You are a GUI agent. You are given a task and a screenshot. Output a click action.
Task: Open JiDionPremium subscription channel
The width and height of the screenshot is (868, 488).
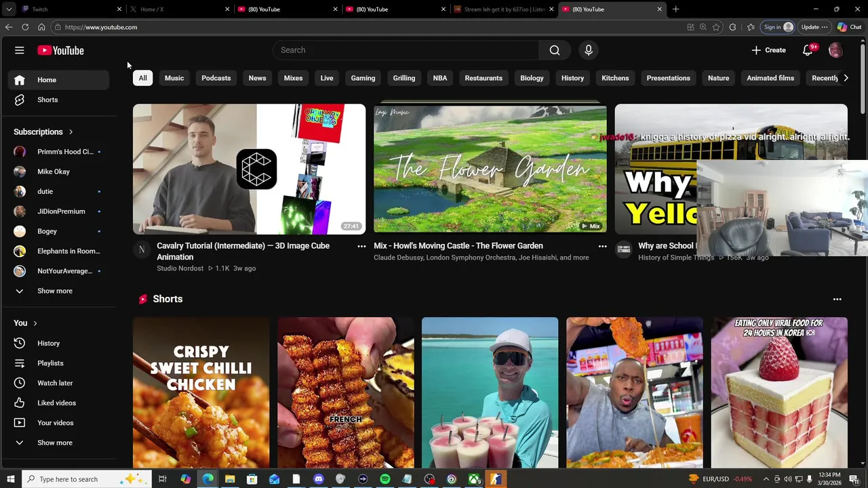pos(59,211)
